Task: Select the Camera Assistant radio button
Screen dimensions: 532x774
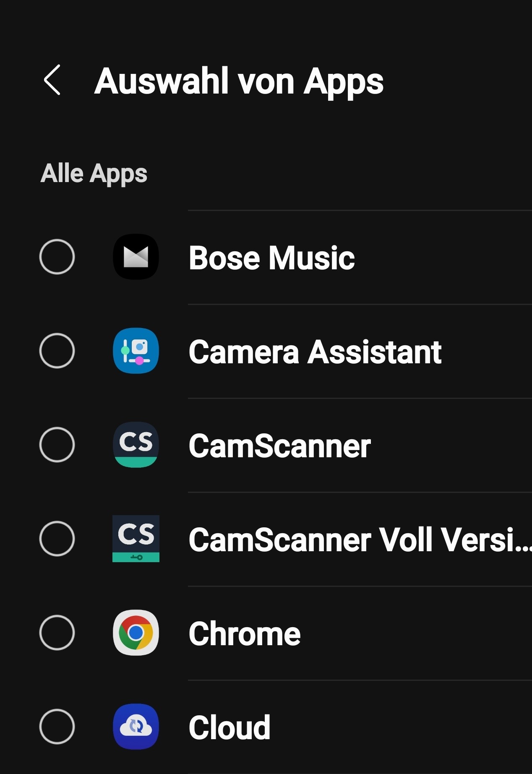Action: coord(57,351)
